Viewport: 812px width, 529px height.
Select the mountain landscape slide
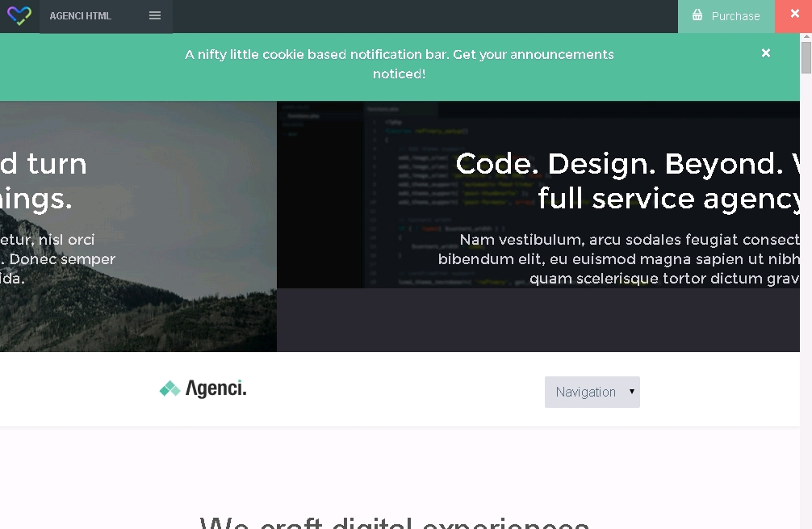coord(137,307)
